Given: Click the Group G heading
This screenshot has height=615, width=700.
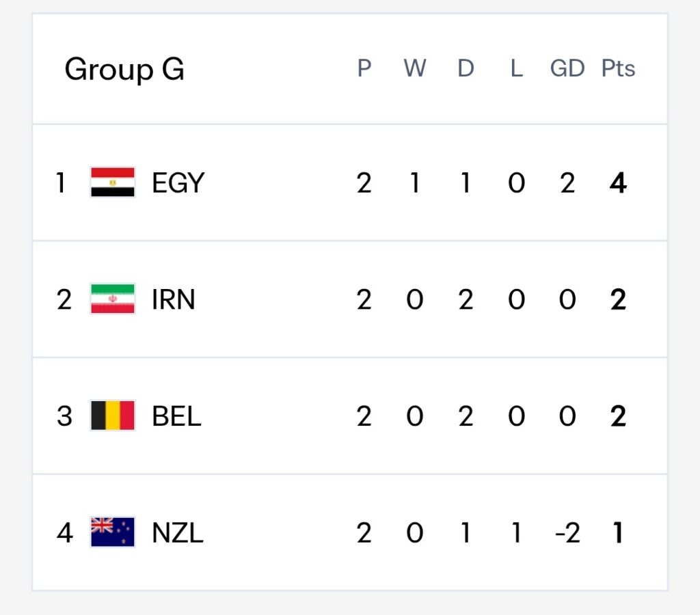Looking at the screenshot, I should [124, 69].
